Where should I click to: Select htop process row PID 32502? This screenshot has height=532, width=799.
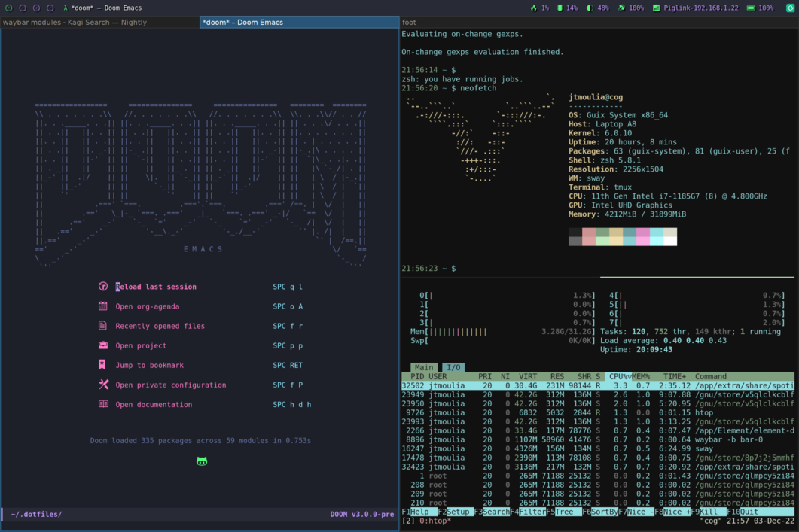coord(598,385)
